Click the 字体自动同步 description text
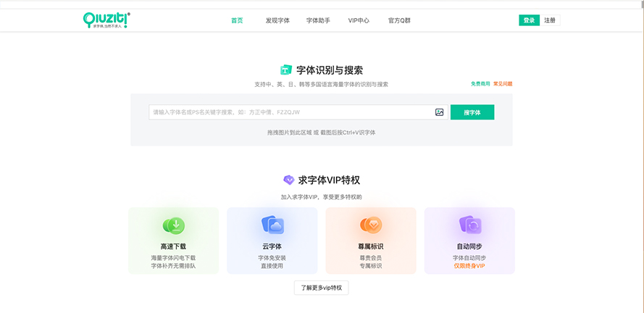 click(469, 258)
